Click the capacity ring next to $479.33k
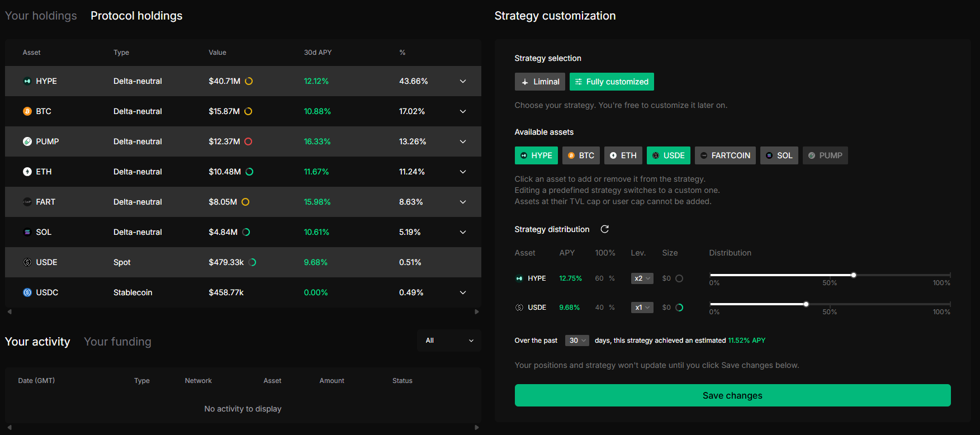Viewport: 980px width, 435px height. 252,262
